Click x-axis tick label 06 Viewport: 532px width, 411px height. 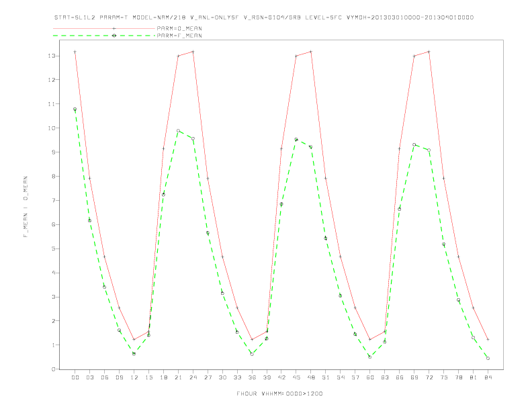click(x=105, y=377)
